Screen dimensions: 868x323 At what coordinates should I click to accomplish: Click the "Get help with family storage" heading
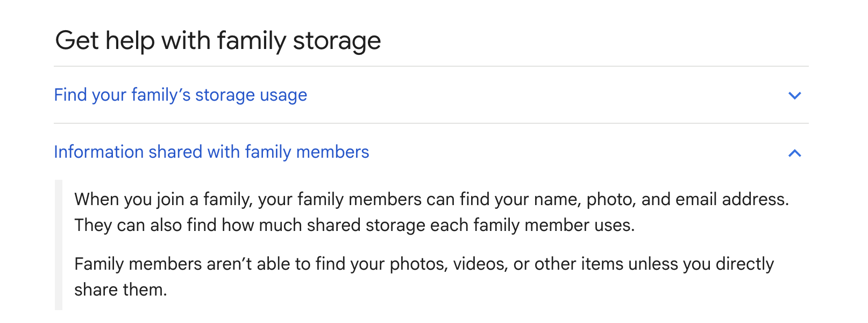click(x=218, y=41)
